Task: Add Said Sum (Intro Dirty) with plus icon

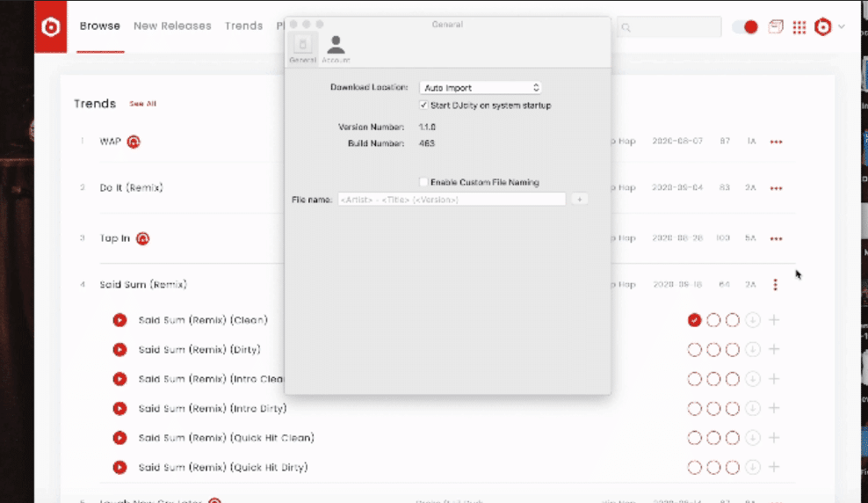Action: (x=774, y=408)
